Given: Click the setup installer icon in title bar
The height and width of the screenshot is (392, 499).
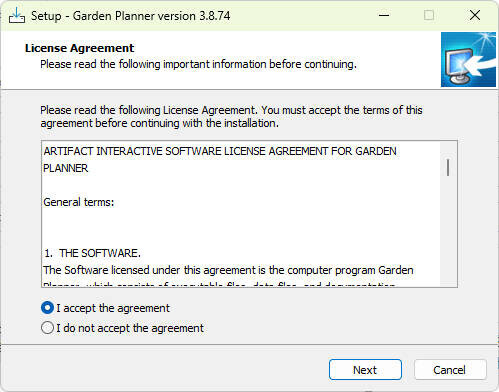Looking at the screenshot, I should pos(17,15).
